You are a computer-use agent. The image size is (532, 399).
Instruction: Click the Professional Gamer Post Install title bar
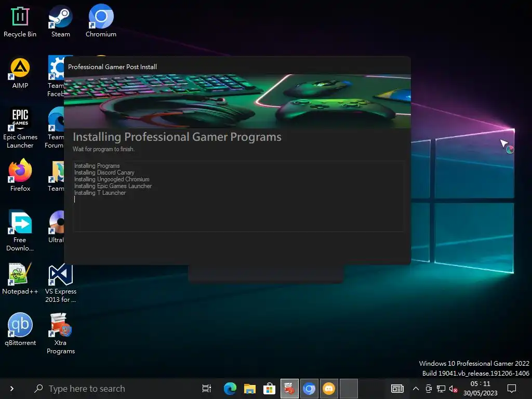coord(237,66)
